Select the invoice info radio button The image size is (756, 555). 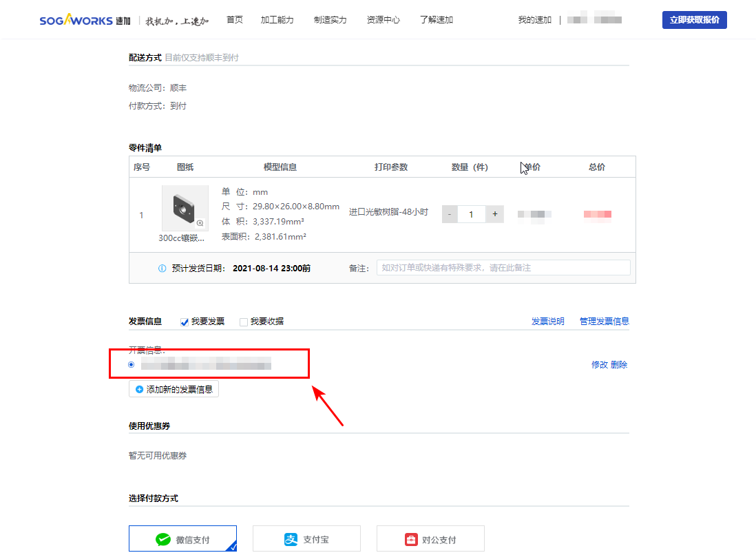click(x=131, y=364)
